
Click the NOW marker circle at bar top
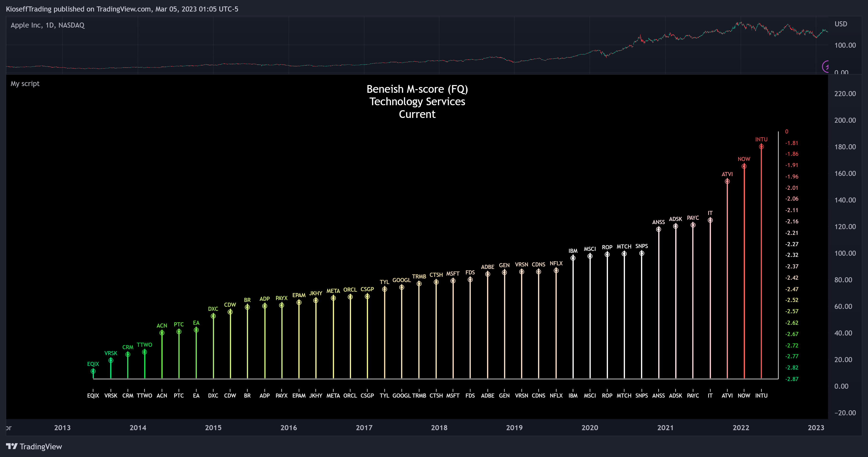(x=744, y=166)
